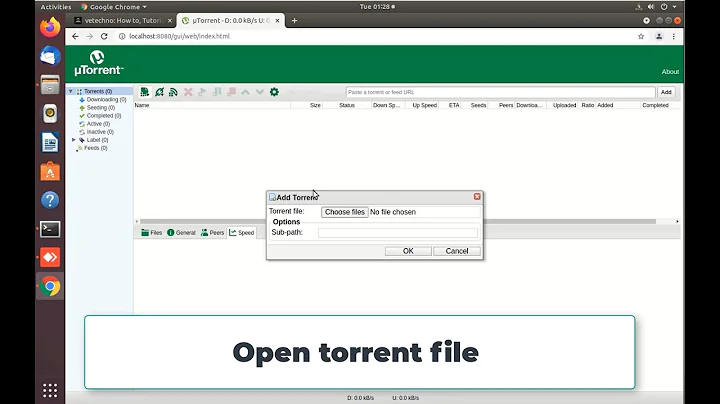Open the Files manager dock icon
720x404 pixels.
[x=50, y=85]
